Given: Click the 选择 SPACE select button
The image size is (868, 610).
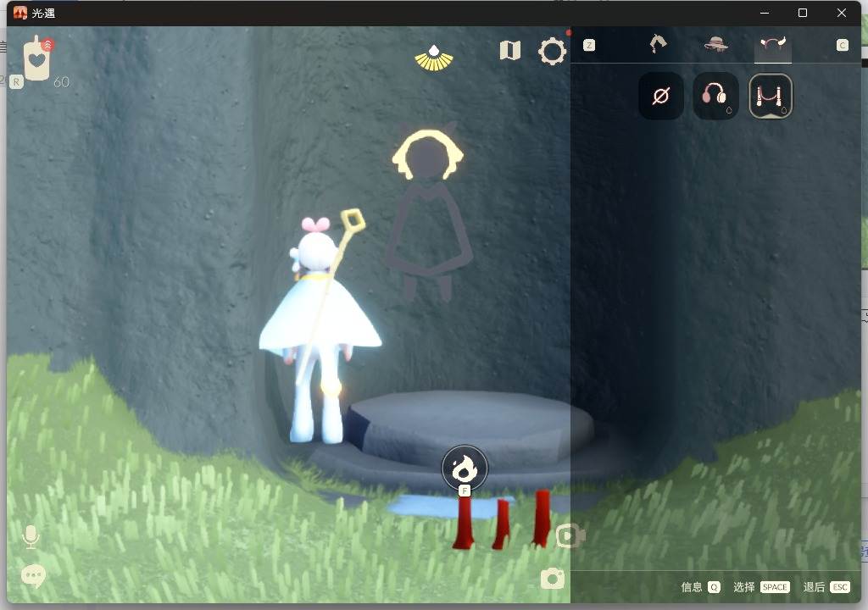Looking at the screenshot, I should click(761, 587).
